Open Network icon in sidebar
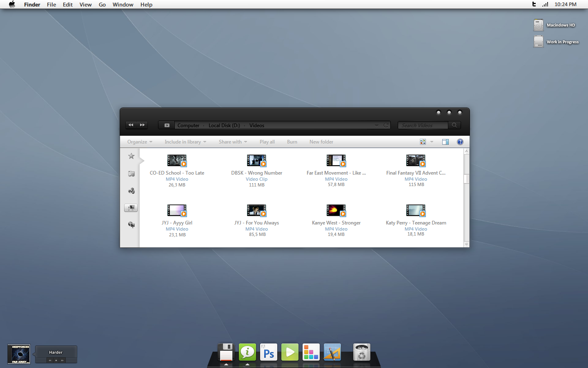Viewport: 588px width, 368px height. coord(131,224)
